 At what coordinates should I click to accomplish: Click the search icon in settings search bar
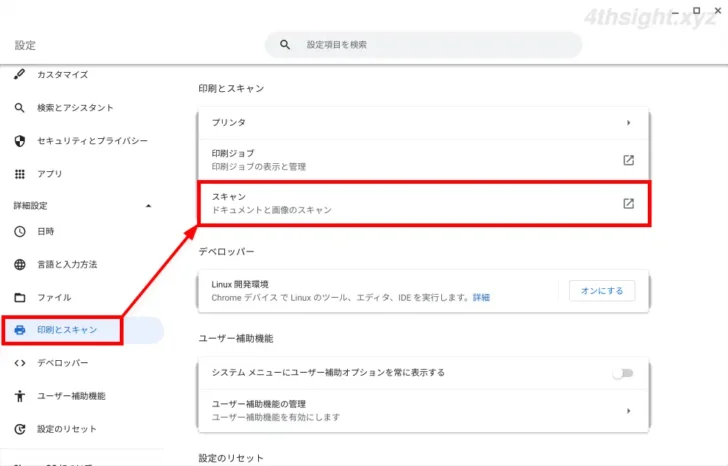click(x=285, y=45)
